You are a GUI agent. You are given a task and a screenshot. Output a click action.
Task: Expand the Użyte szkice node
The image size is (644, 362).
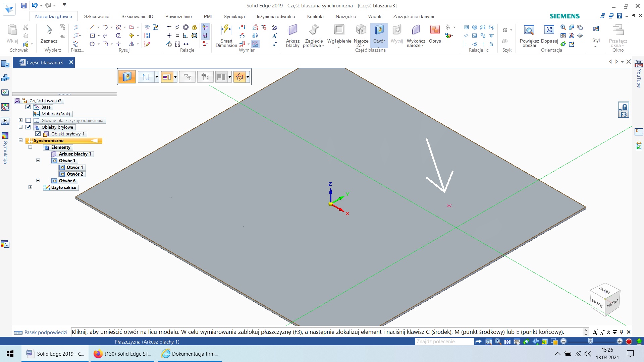coord(30,187)
